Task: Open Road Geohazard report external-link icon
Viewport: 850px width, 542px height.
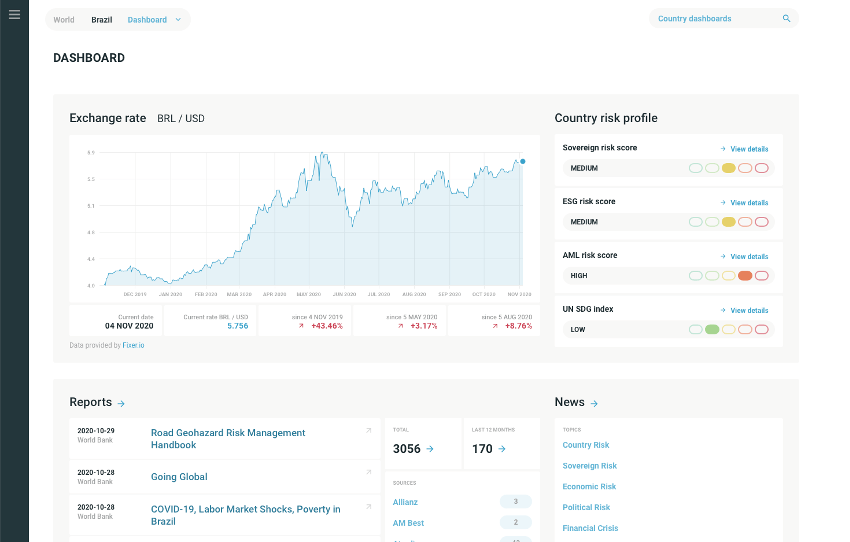Action: pos(369,430)
